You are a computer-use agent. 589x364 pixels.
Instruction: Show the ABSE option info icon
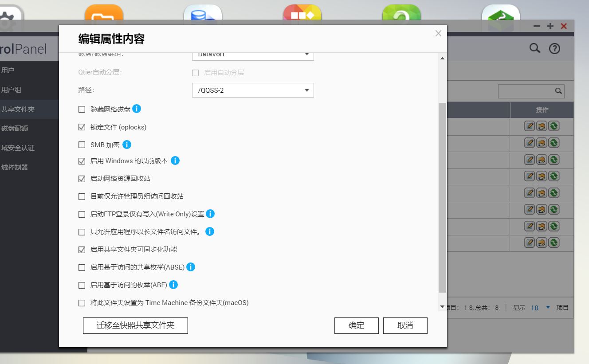point(191,267)
